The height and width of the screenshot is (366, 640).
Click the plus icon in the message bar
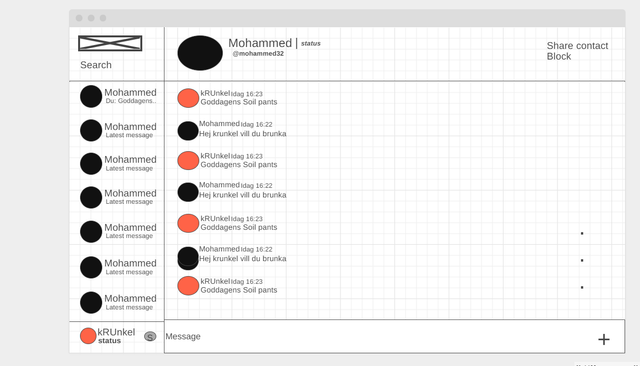[604, 339]
